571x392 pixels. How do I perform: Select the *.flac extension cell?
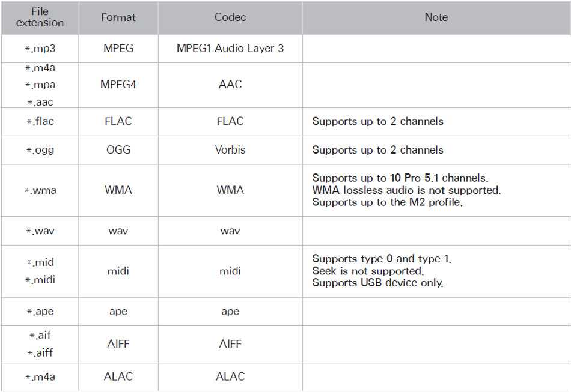tap(40, 121)
